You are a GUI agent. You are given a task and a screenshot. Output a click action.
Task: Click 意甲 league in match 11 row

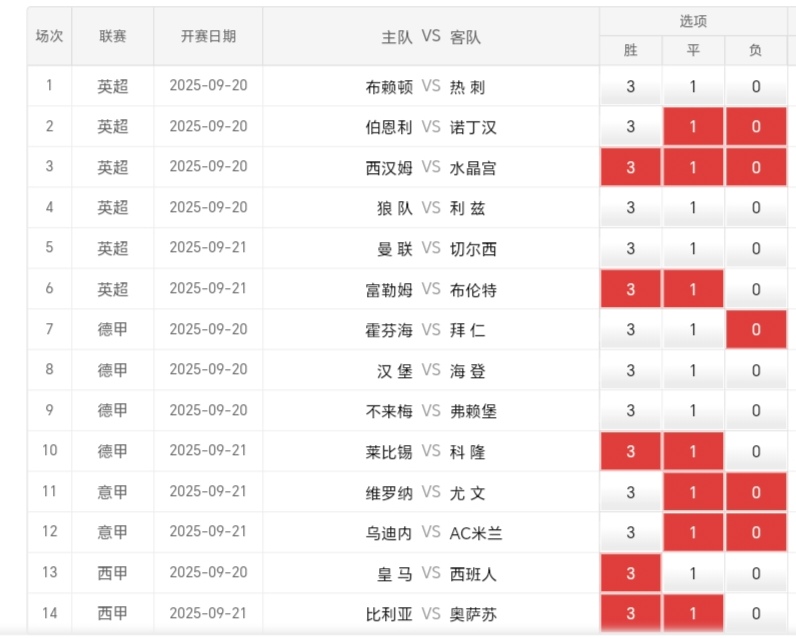point(113,491)
